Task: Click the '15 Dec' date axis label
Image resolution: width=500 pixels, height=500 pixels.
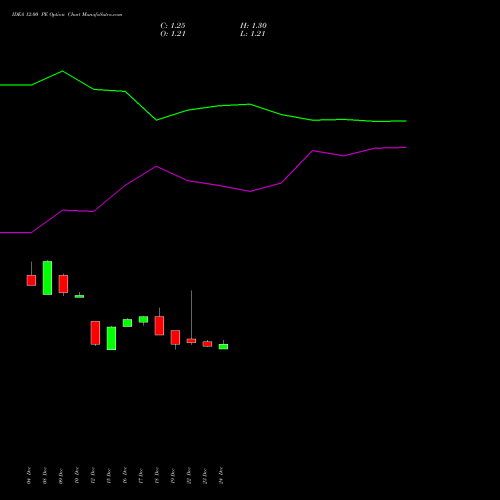Action: (109, 475)
